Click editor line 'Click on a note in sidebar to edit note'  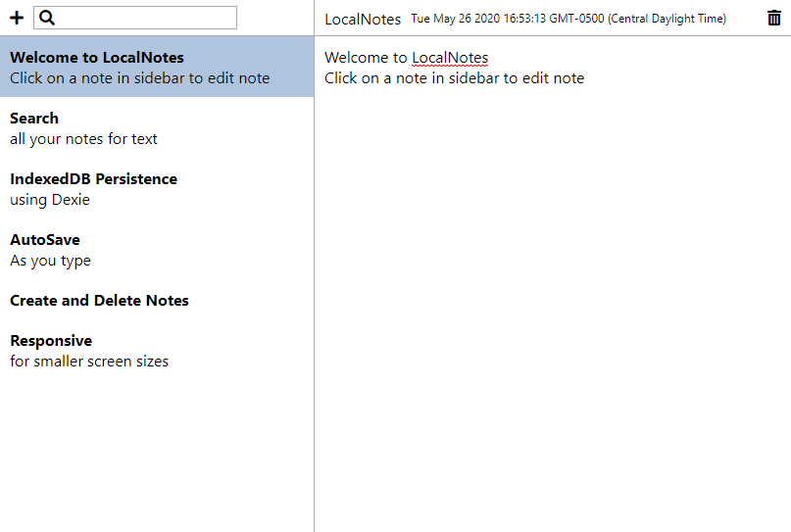point(454,78)
